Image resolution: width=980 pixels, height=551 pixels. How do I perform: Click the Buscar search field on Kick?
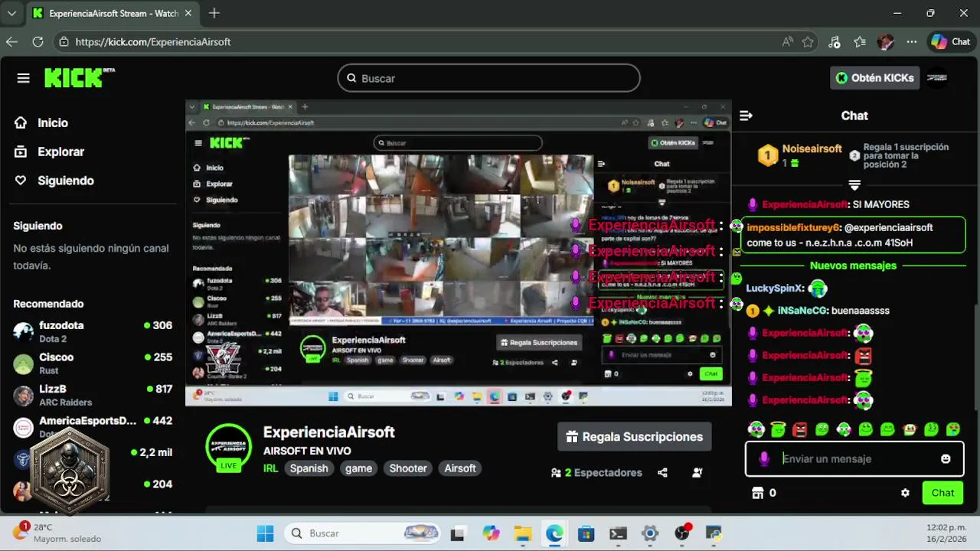(488, 78)
